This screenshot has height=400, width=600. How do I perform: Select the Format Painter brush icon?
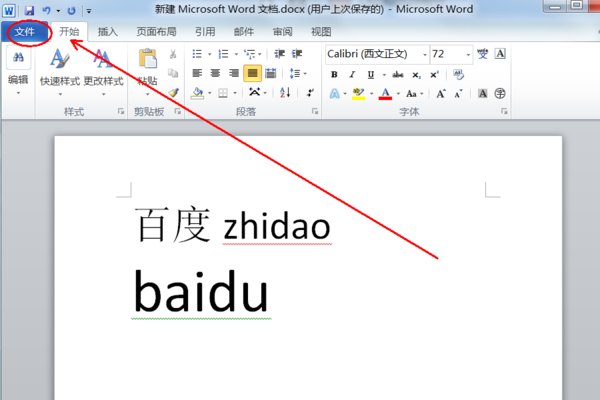(173, 92)
